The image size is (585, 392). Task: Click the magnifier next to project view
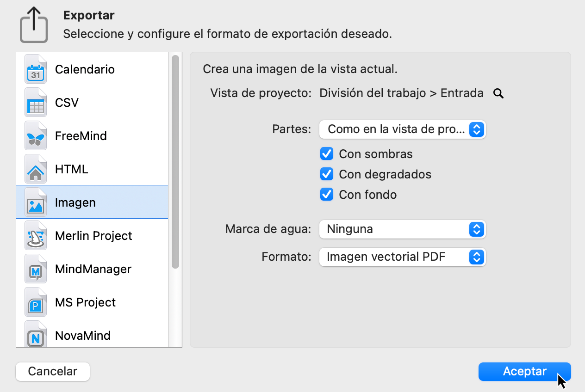coord(498,93)
